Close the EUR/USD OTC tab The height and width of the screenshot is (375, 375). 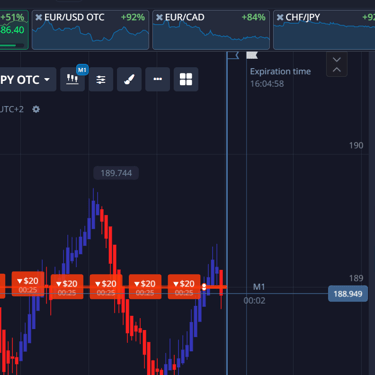(39, 17)
